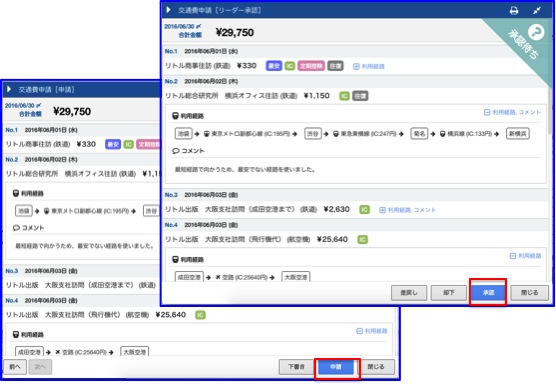Click the 利用経路 train icon under No.2 in approval window
Screen dimensions: 556x385
click(175, 116)
